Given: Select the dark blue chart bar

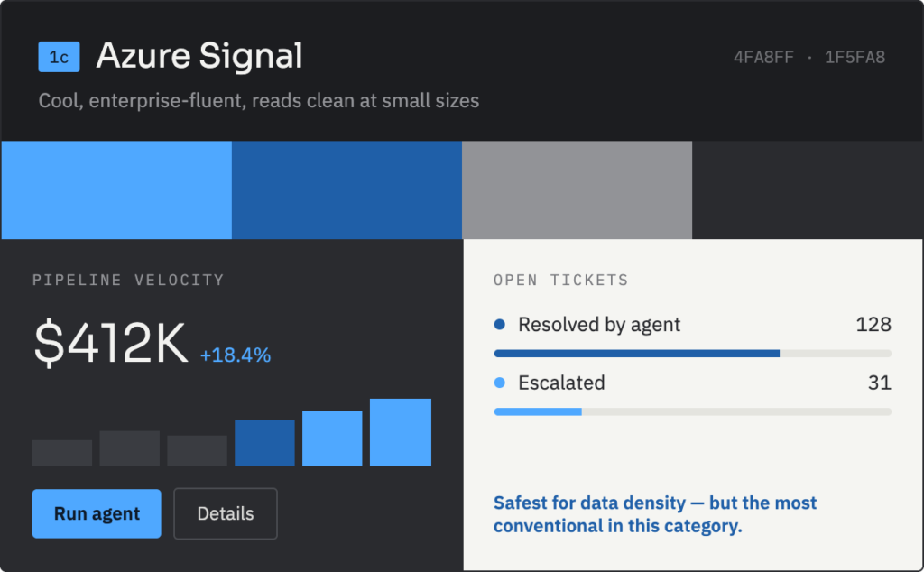Looking at the screenshot, I should tap(264, 443).
